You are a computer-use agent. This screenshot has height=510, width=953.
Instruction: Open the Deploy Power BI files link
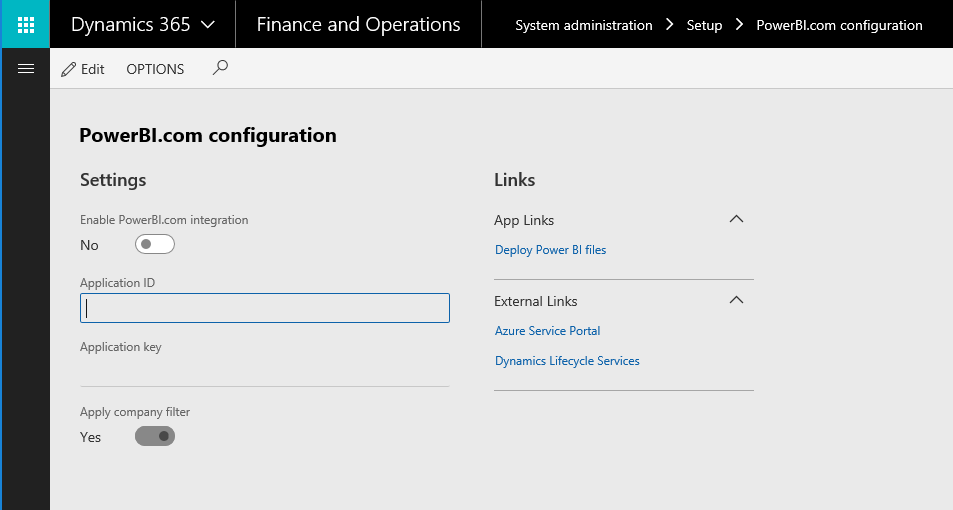pos(550,250)
